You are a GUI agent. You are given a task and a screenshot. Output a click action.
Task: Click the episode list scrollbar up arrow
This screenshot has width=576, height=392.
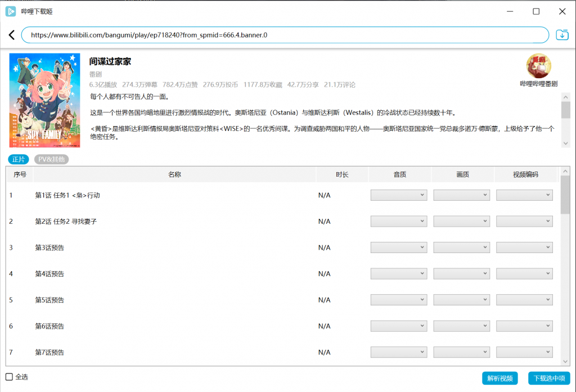tap(565, 171)
